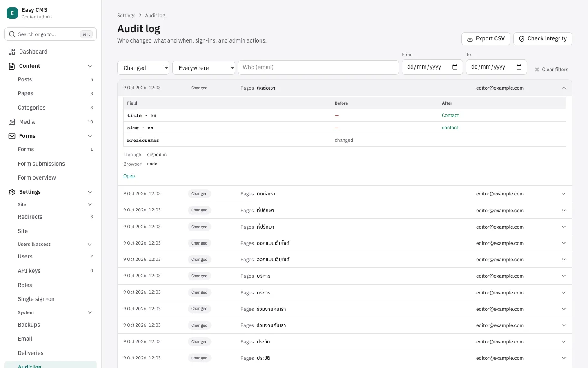
Task: Click the search magnifier icon
Action: [12, 34]
